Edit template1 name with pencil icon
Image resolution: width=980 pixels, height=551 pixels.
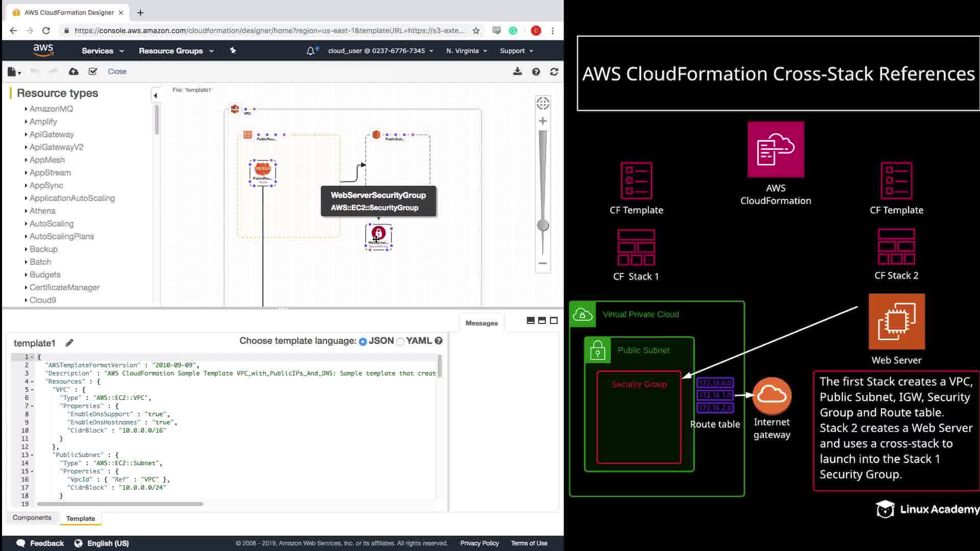pos(69,343)
